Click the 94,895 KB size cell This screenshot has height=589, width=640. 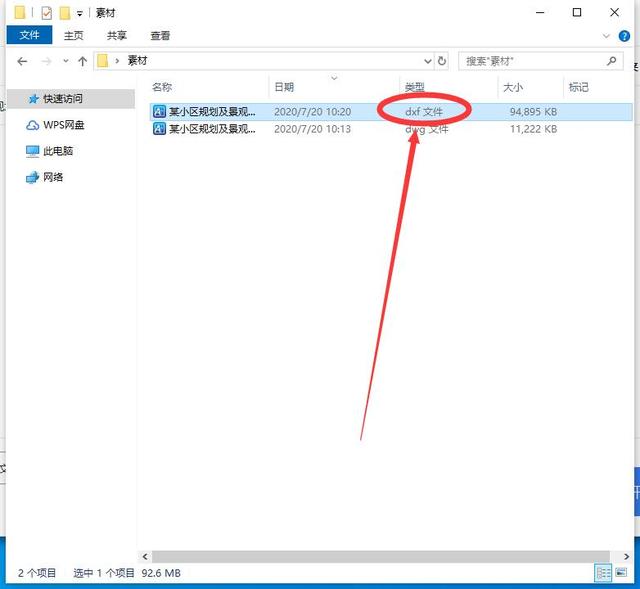coord(533,112)
